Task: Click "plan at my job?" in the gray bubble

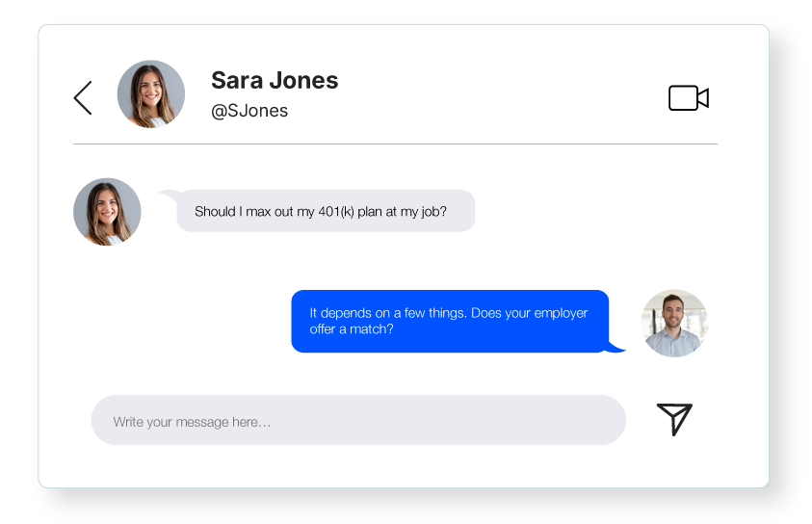Action: (402, 212)
